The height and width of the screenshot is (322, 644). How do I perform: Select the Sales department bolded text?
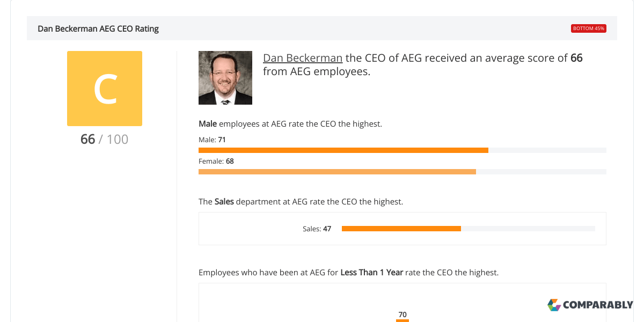click(224, 201)
